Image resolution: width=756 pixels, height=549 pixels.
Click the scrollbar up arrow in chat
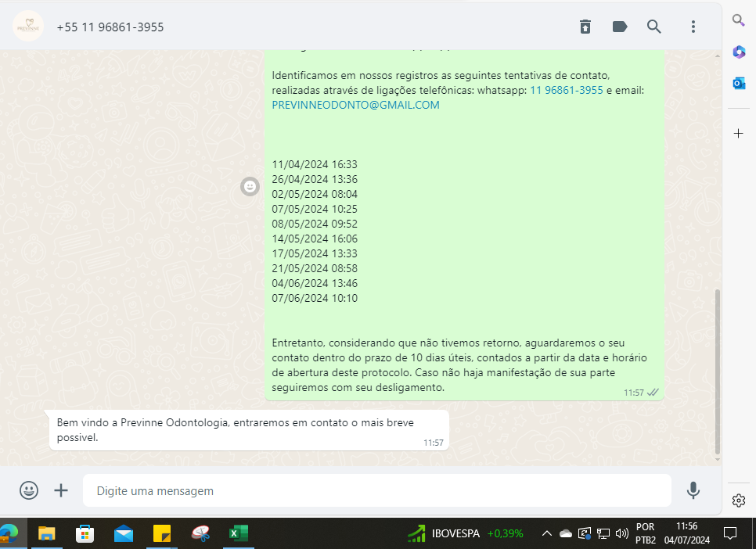718,56
